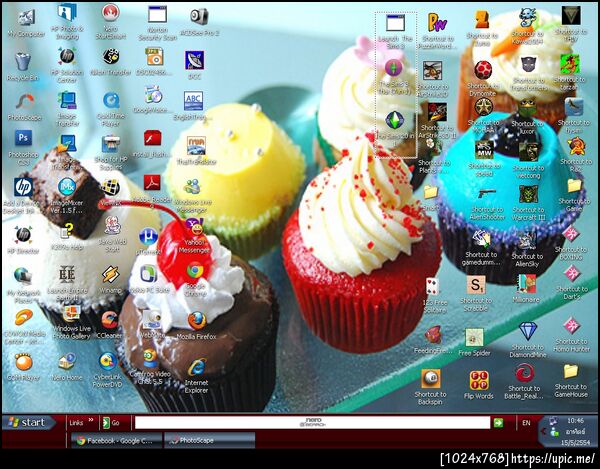Focus the Nero Search input field
The height and width of the screenshot is (469, 600).
tap(312, 422)
